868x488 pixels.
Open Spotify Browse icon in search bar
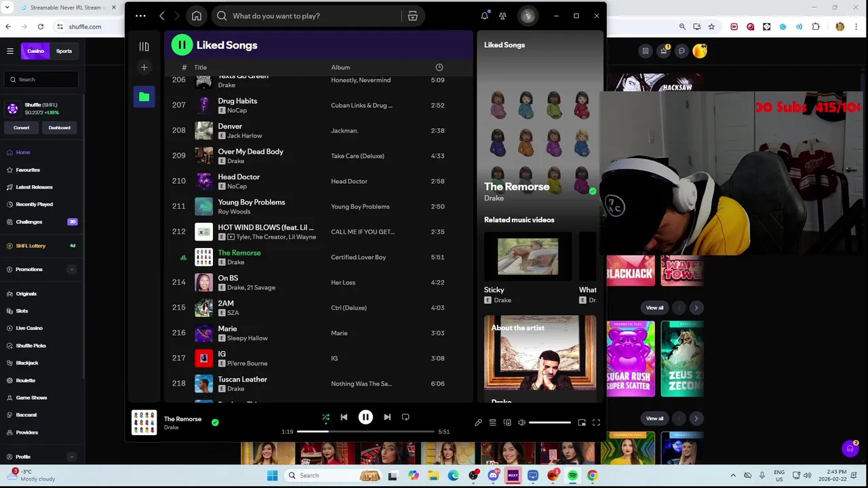[412, 16]
